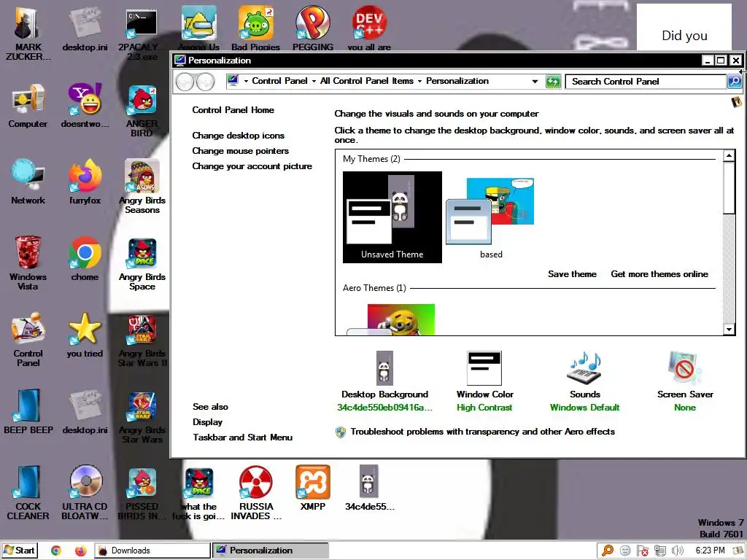The image size is (747, 560).
Task: Expand the All Control Panel Items arrow
Action: click(419, 82)
